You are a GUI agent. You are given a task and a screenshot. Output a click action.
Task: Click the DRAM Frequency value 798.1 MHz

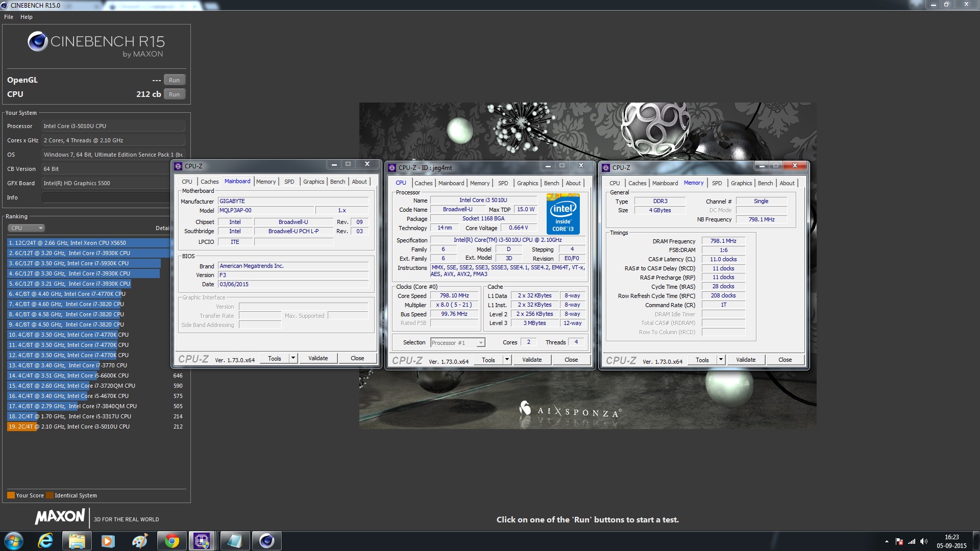click(x=723, y=241)
